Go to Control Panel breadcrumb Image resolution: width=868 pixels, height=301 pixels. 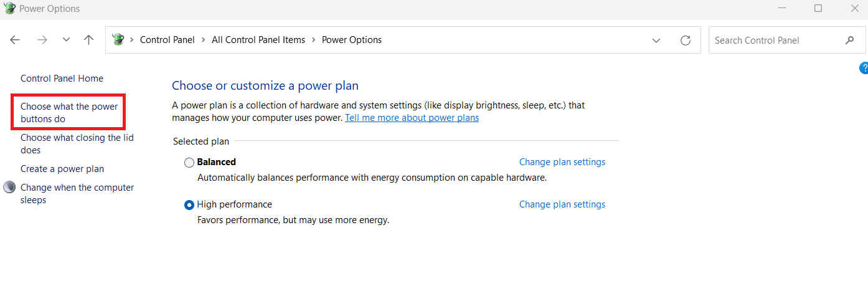point(167,40)
